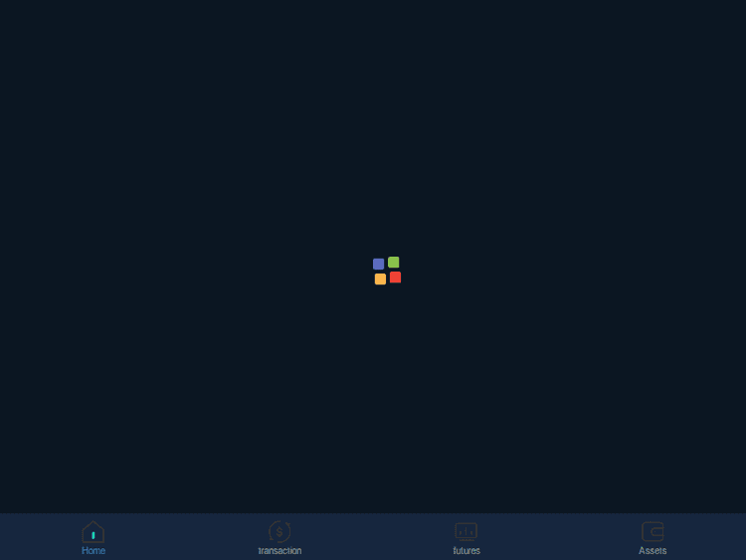This screenshot has width=746, height=560.
Task: Switch to the transaction tab
Action: coord(280,538)
